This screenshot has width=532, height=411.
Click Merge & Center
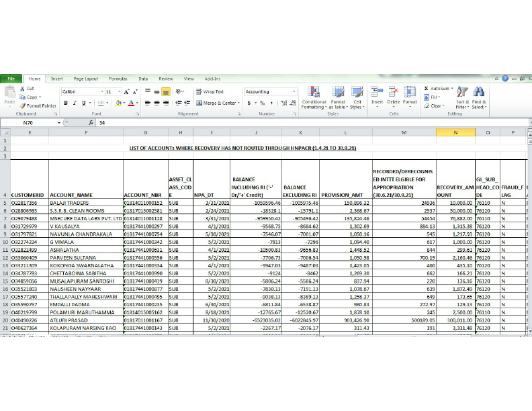click(x=216, y=103)
